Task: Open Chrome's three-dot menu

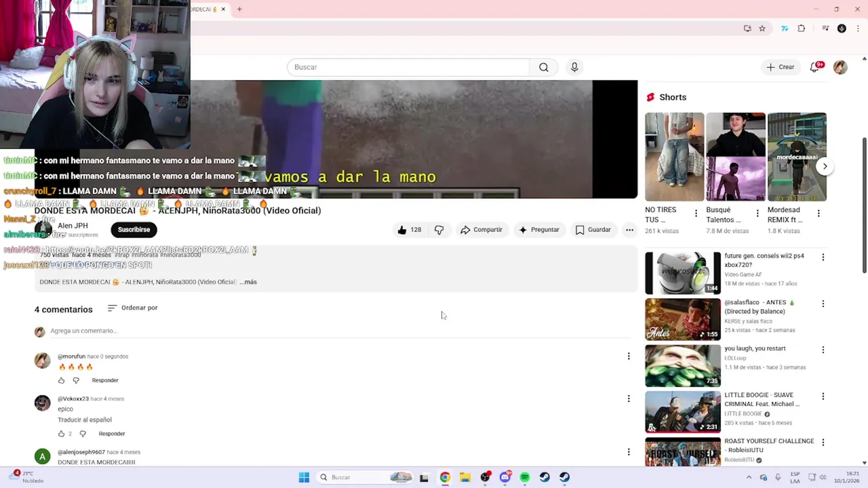Action: 858,28
